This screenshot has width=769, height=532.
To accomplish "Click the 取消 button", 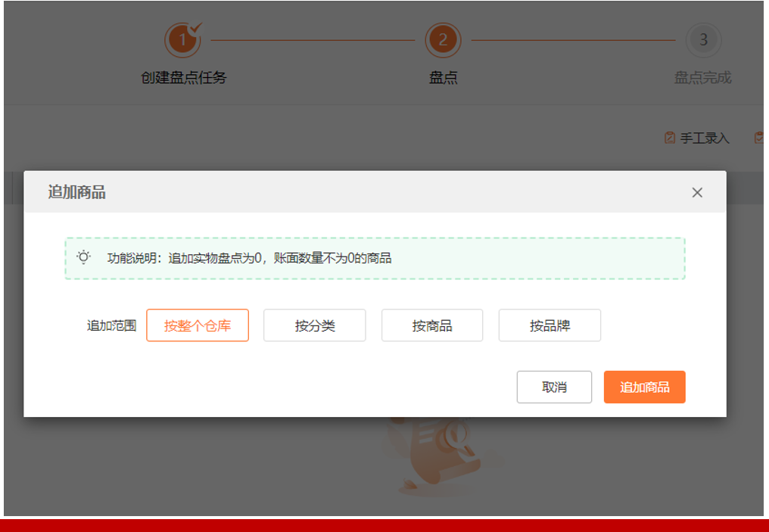I will tap(555, 387).
